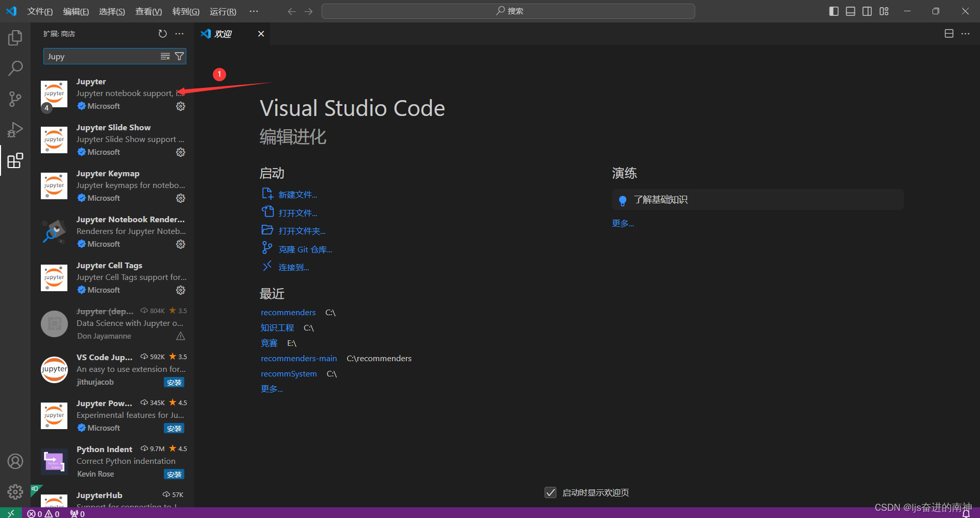980x518 pixels.
Task: Click 打开文件夹... link
Action: pyautogui.click(x=302, y=231)
